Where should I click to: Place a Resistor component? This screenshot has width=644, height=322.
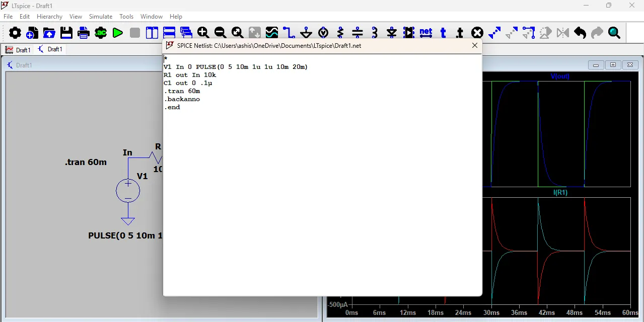point(340,33)
